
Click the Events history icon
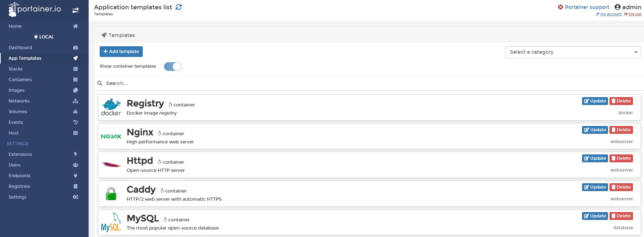point(75,122)
